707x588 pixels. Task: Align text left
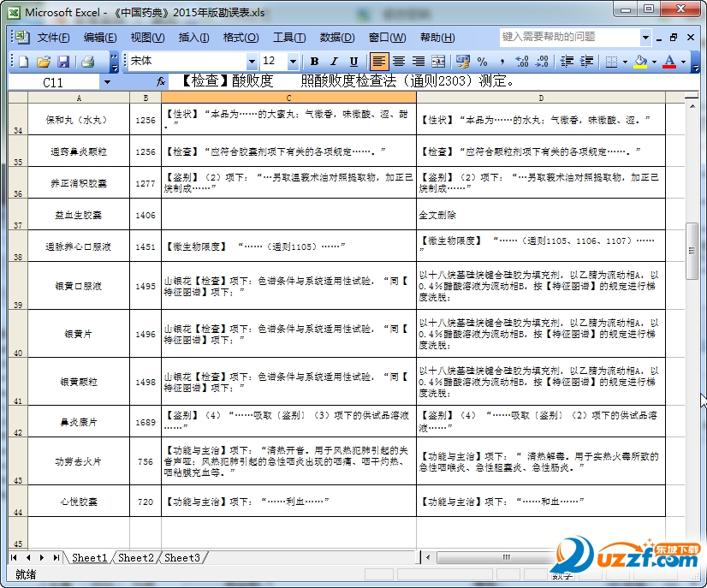coord(379,62)
